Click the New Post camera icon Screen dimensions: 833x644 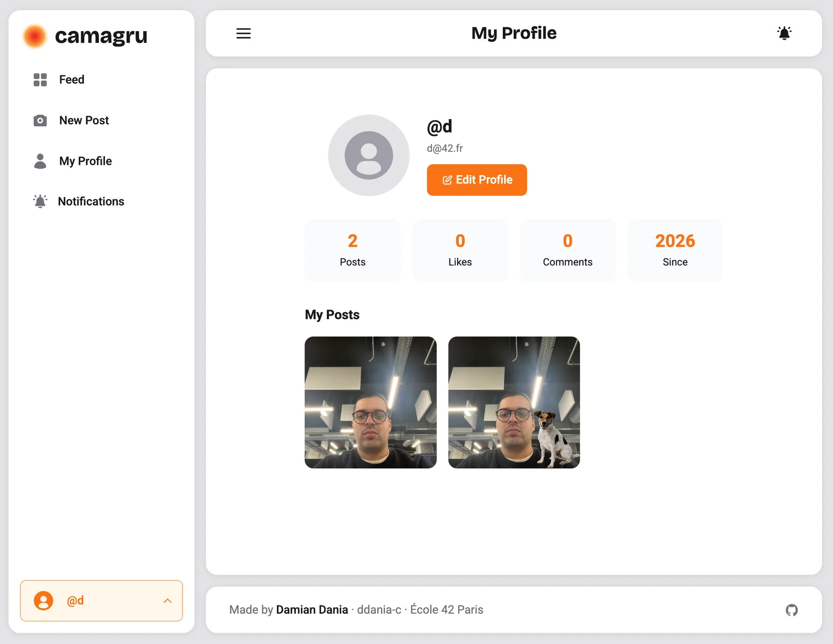pos(40,121)
